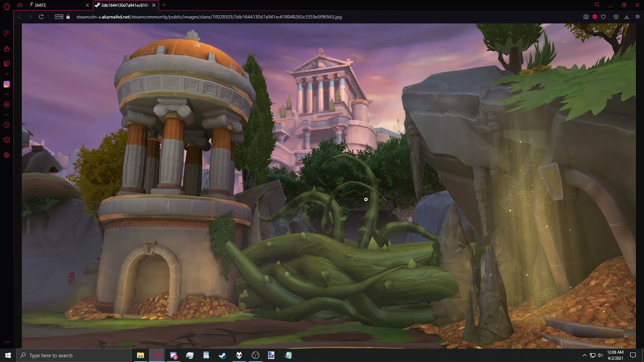Image resolution: width=644 pixels, height=362 pixels.
Task: Go forward to next page
Action: point(30,17)
